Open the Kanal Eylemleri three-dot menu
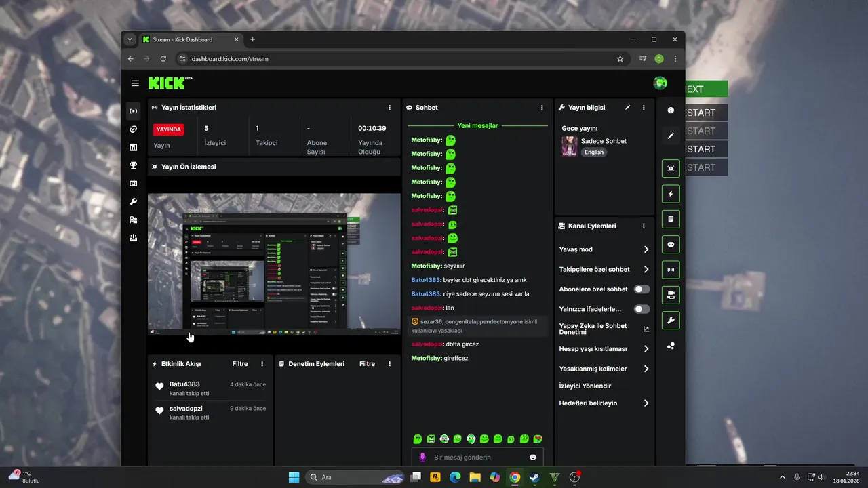This screenshot has width=868, height=488. coord(644,226)
